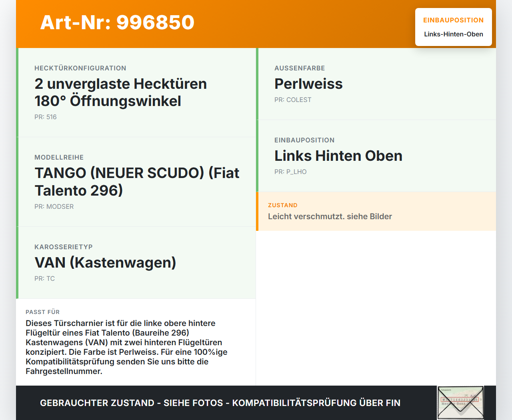Click the 'PR: 516' code
Image resolution: width=512 pixels, height=420 pixels.
[46, 117]
